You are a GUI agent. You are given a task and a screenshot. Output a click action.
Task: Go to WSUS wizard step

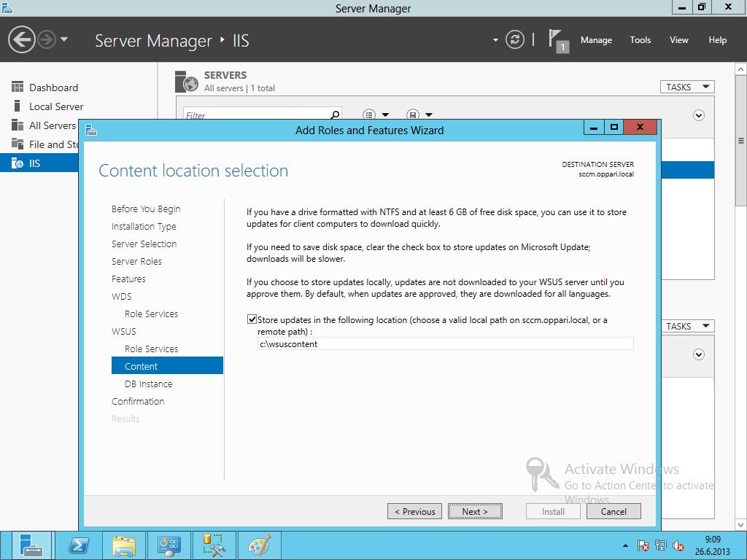coord(123,332)
